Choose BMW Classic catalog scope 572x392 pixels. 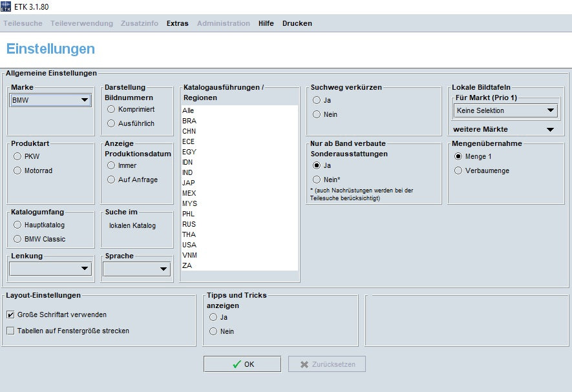pos(17,239)
